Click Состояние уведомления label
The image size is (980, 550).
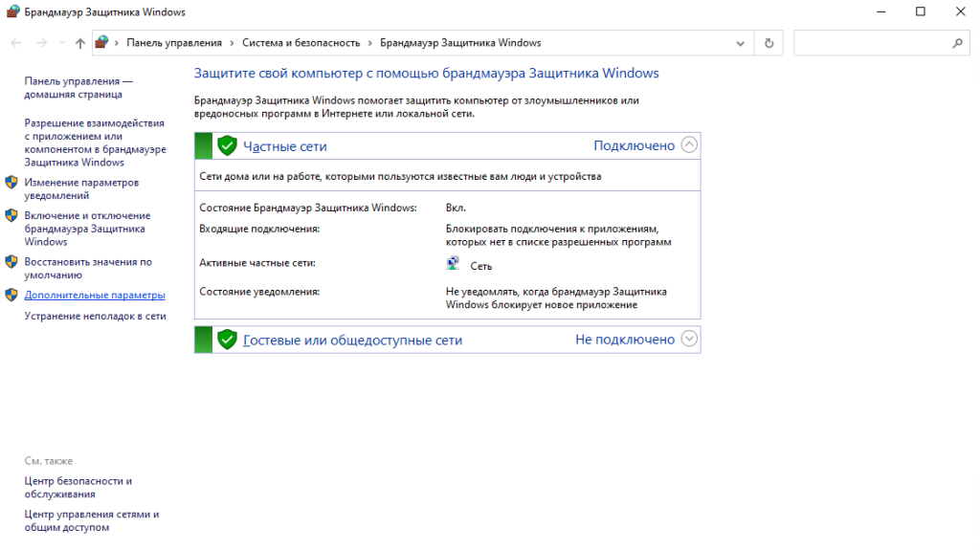(x=259, y=292)
